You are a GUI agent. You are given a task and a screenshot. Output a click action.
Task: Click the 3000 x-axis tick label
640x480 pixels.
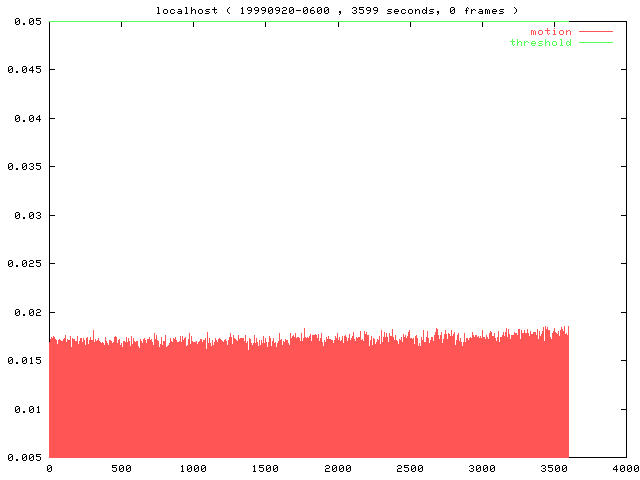[482, 468]
